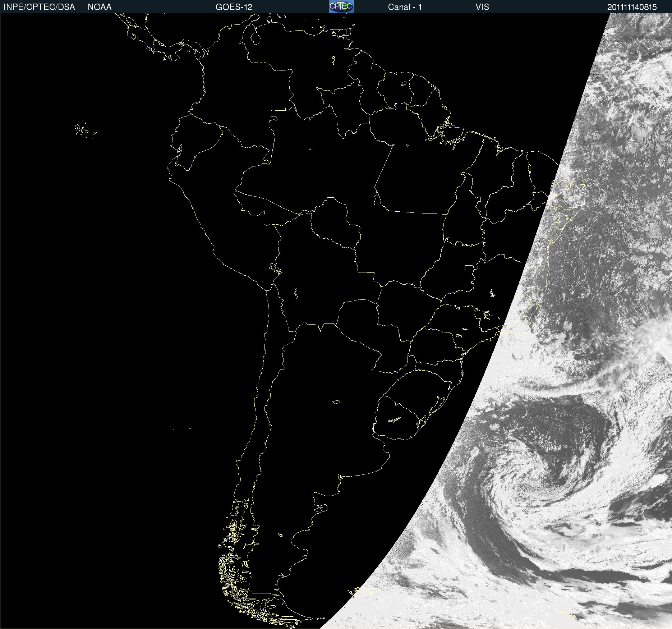Click the GOES-12 satellite label
Screen dimensions: 672x629
tap(234, 7)
